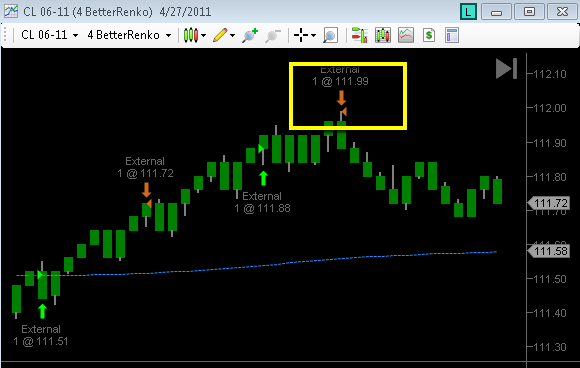580x368 pixels.
Task: Minimize the chart window
Action: 496,12
